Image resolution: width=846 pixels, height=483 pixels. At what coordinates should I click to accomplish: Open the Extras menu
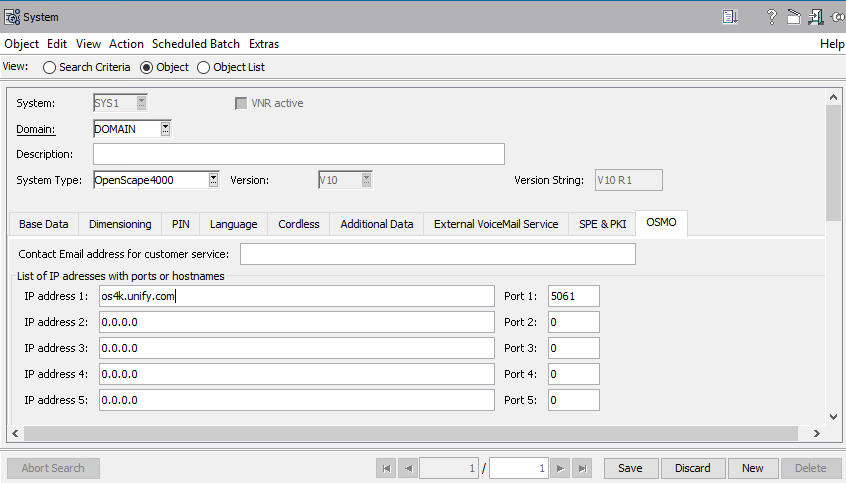[264, 44]
